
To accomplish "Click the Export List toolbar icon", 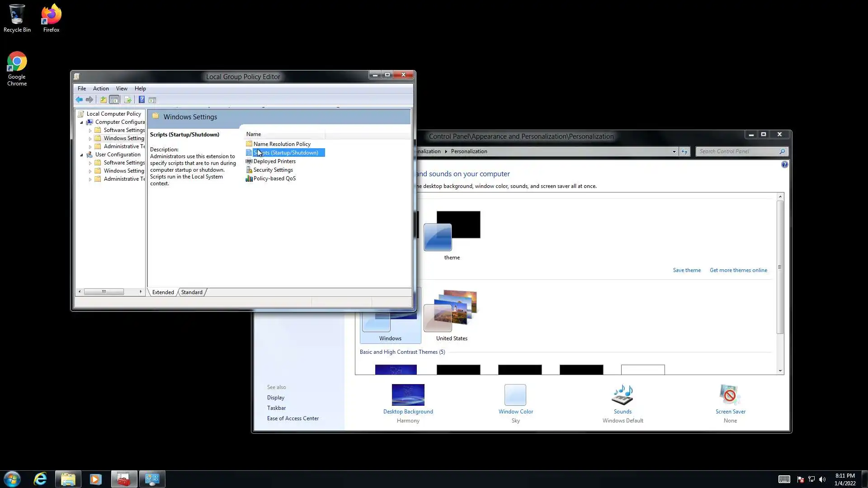I will point(127,100).
